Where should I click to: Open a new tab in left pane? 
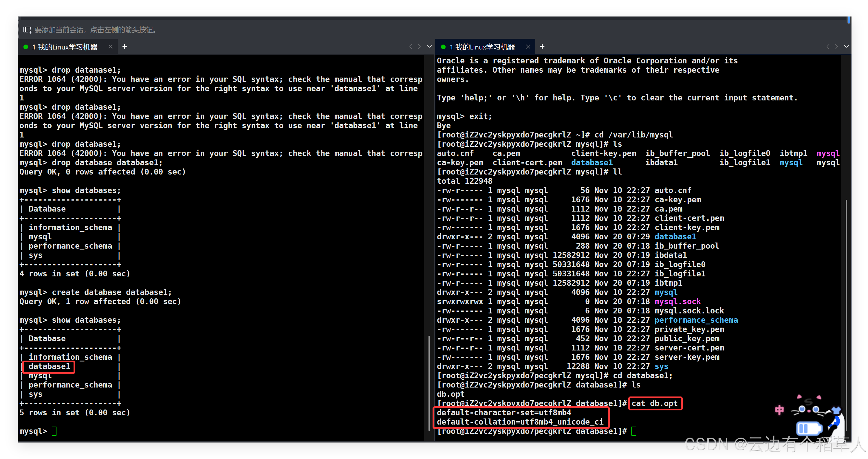pyautogui.click(x=125, y=47)
